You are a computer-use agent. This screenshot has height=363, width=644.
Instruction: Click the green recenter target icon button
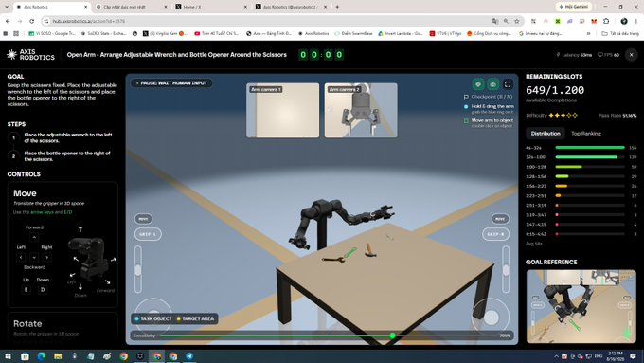coord(478,84)
